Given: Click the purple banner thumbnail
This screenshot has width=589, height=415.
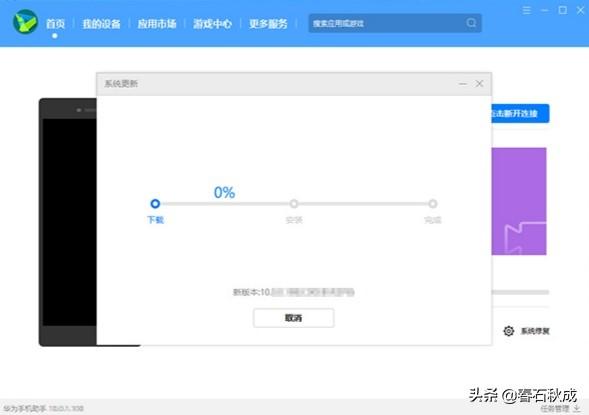Looking at the screenshot, I should 519,201.
